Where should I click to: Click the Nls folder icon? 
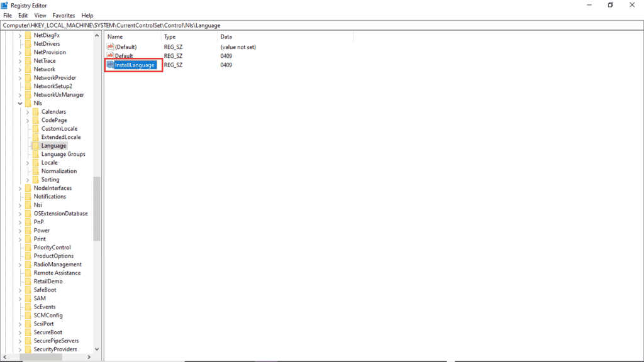28,103
